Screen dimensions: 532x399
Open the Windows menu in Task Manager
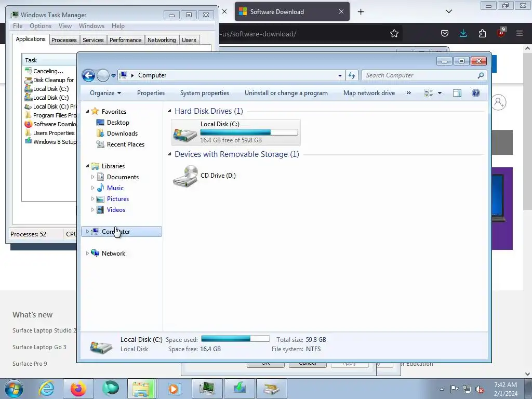pos(91,26)
